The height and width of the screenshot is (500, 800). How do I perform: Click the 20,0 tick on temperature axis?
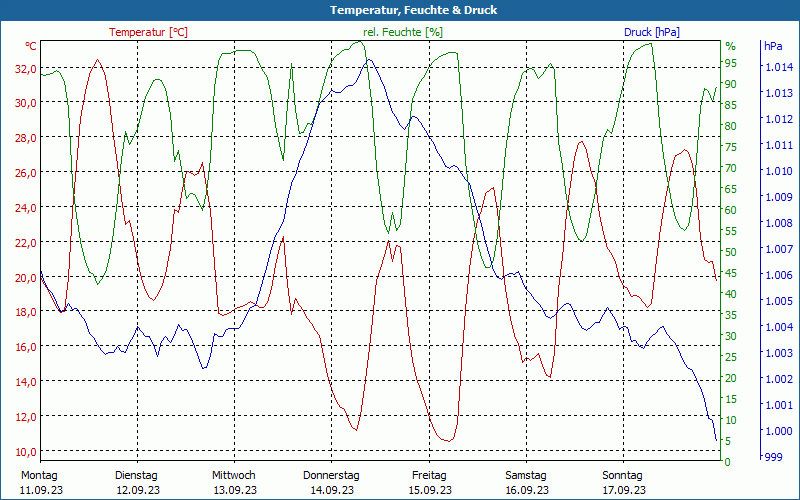click(26, 277)
